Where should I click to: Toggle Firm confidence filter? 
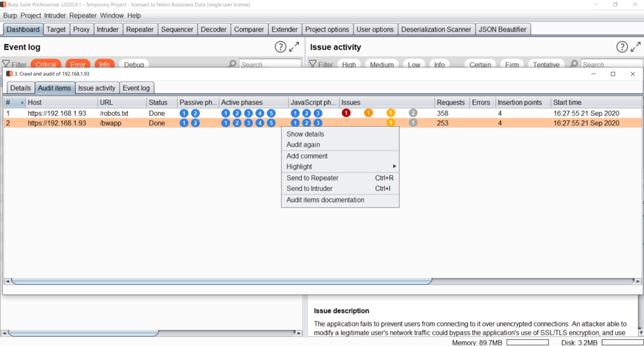(x=512, y=64)
